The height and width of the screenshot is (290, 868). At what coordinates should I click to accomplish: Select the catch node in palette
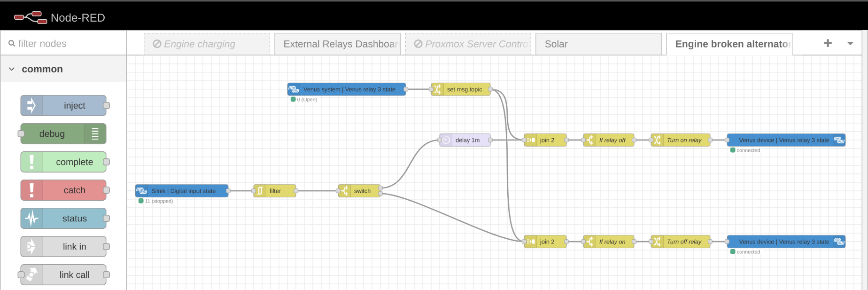(64, 190)
